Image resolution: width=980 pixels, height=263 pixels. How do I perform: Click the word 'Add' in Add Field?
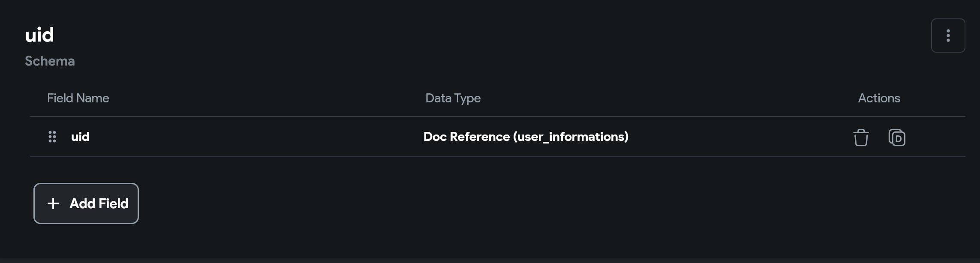[82, 203]
